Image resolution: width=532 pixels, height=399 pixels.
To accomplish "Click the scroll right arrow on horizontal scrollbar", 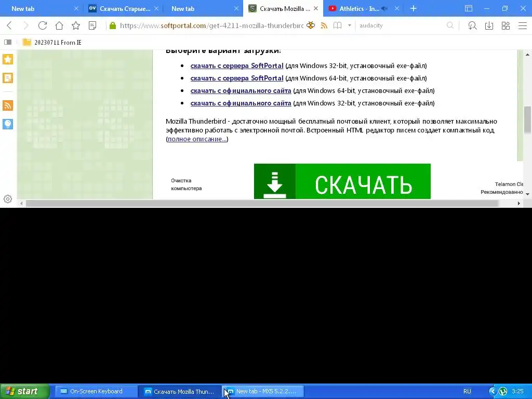I will coord(519,203).
